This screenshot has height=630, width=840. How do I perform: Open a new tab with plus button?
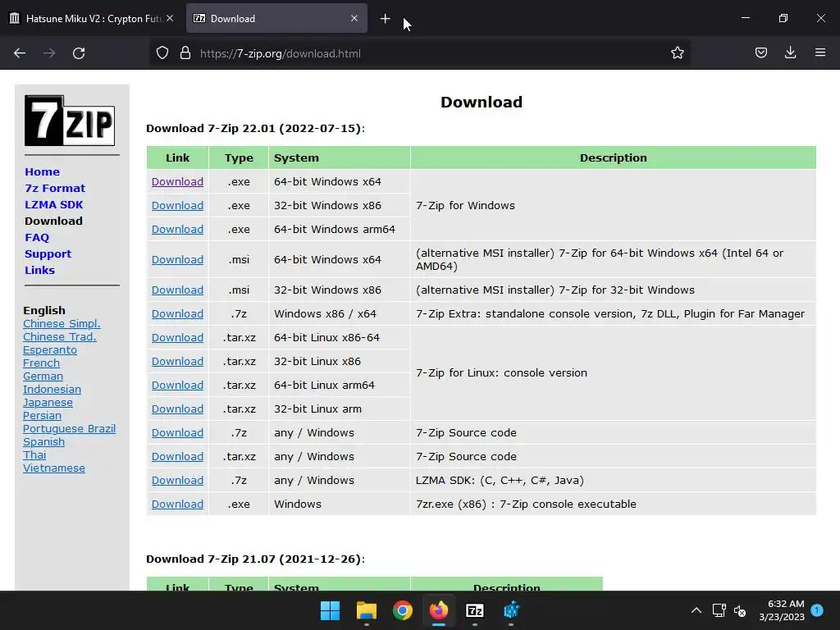[x=385, y=19]
